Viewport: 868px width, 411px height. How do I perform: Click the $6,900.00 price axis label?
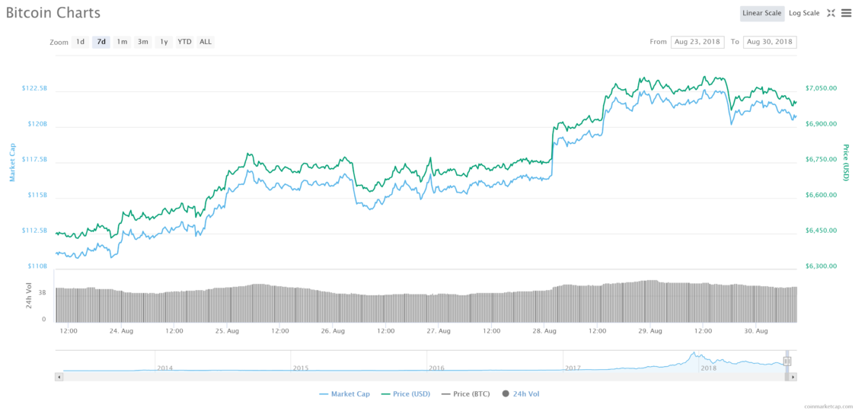pyautogui.click(x=822, y=124)
